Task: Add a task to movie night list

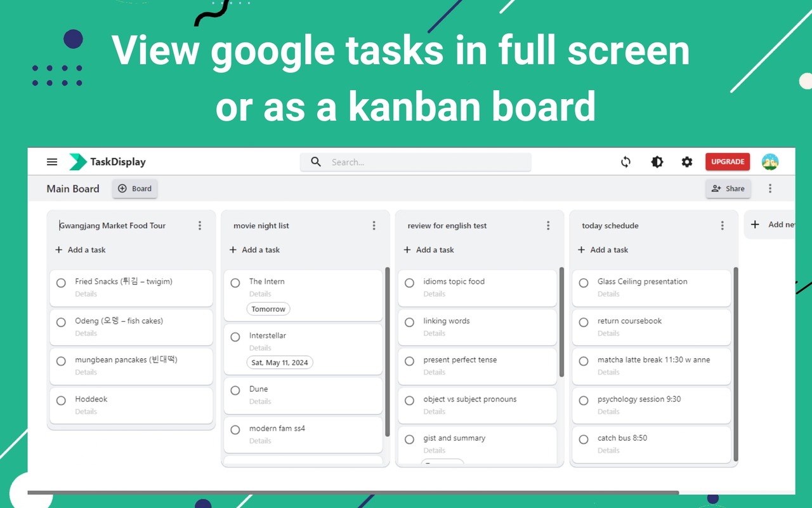Action: [x=254, y=250]
